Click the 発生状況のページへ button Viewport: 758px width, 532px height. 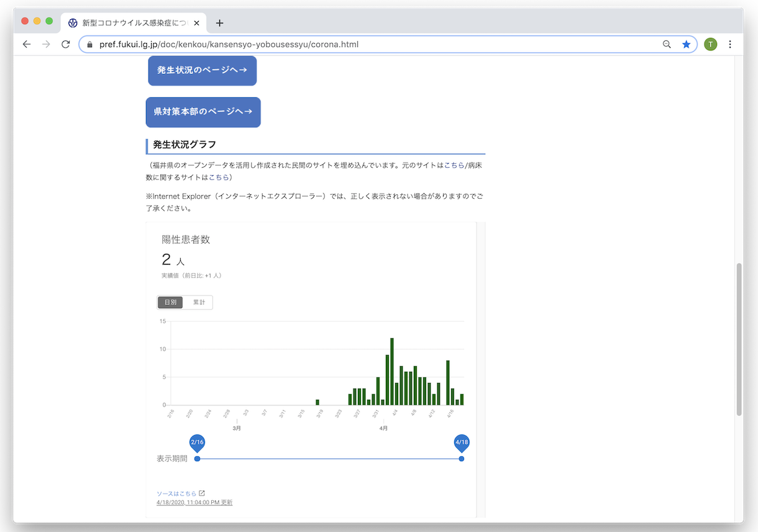pos(202,71)
